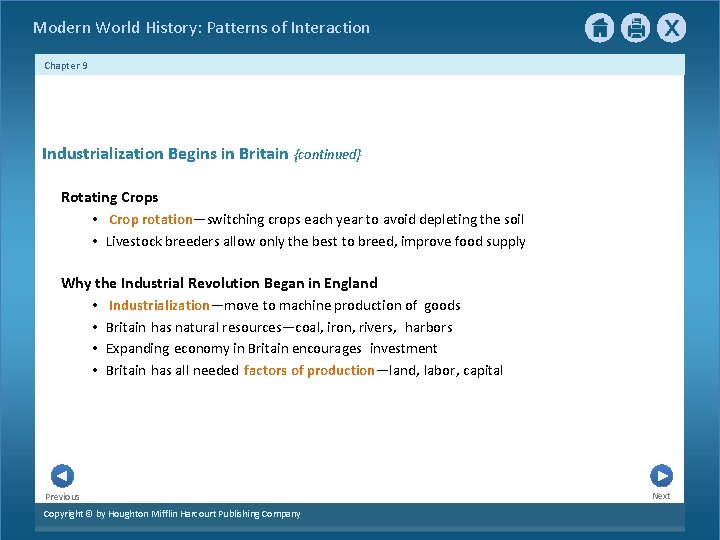Click the highlighted term Crop rotation
Image resolution: width=720 pixels, height=540 pixels.
point(151,219)
